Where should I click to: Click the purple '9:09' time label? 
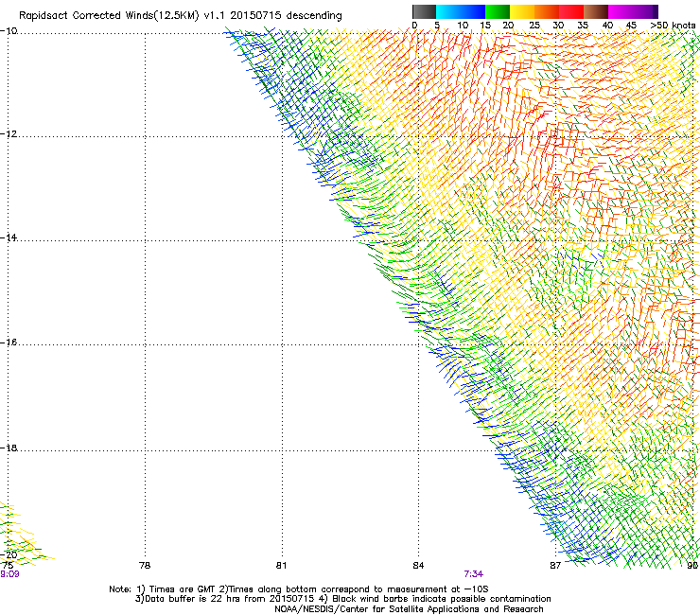9,574
